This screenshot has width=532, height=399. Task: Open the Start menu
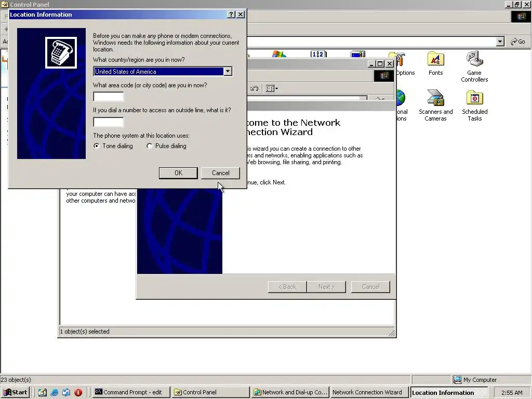pos(15,392)
